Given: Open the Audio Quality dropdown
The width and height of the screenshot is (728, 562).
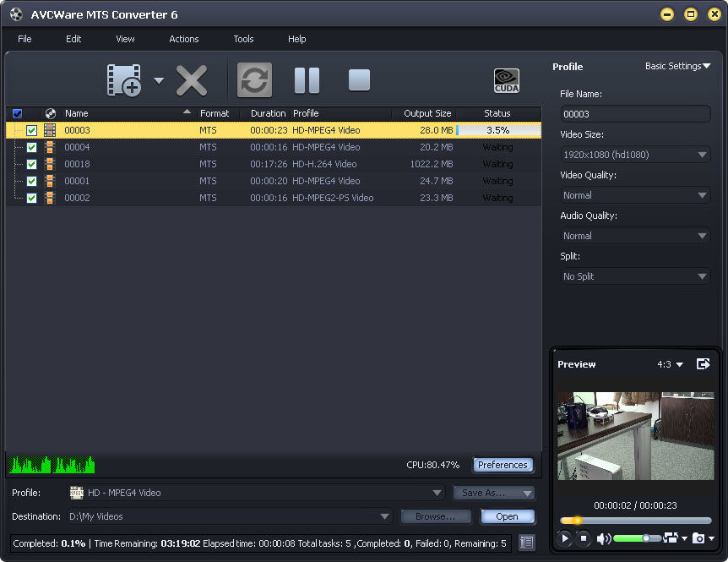Looking at the screenshot, I should tap(635, 236).
